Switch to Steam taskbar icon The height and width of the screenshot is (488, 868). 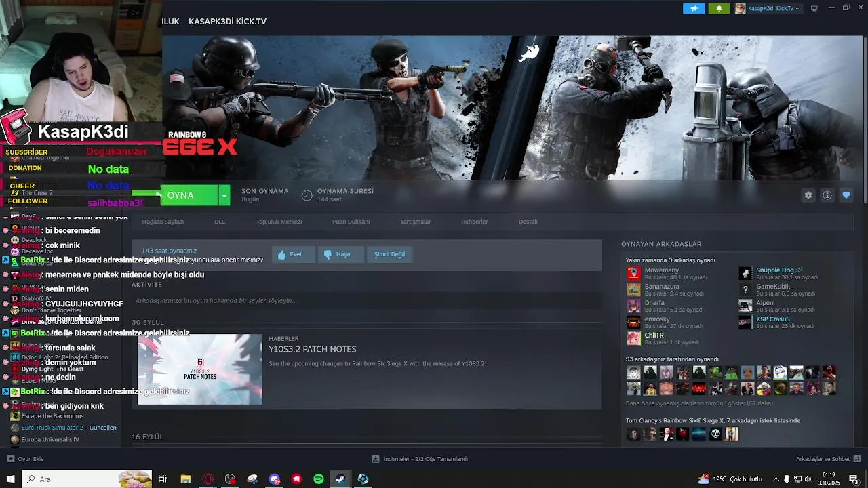tap(340, 479)
